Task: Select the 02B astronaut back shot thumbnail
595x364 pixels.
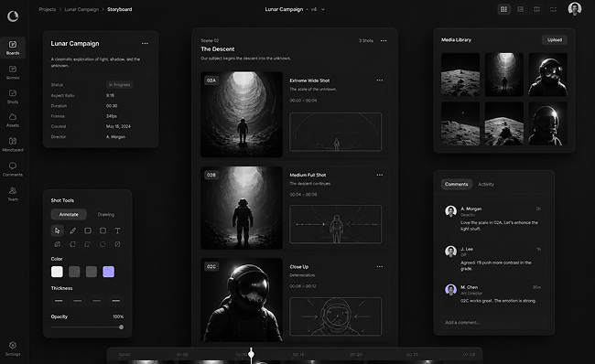Action: (x=242, y=208)
